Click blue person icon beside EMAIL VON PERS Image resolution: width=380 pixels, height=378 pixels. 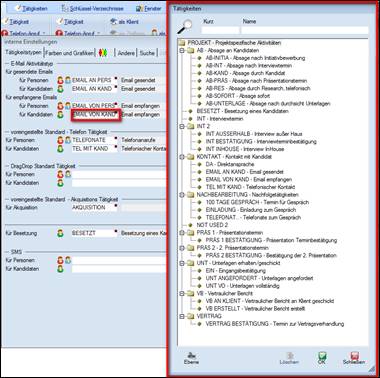pos(68,106)
